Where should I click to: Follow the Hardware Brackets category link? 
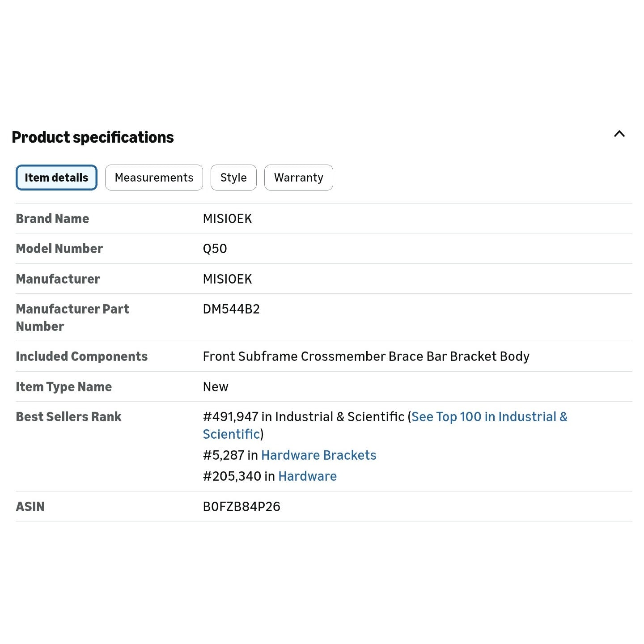(x=319, y=455)
